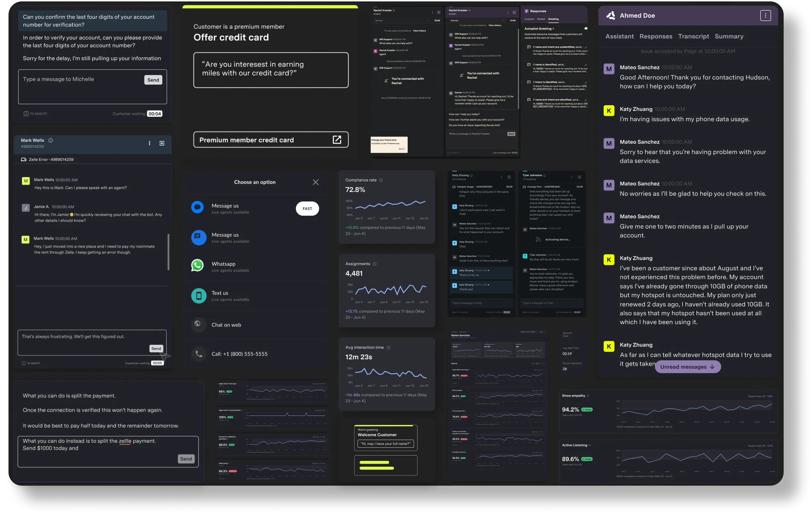Open Mark Wells three-dot options menu

(149, 143)
